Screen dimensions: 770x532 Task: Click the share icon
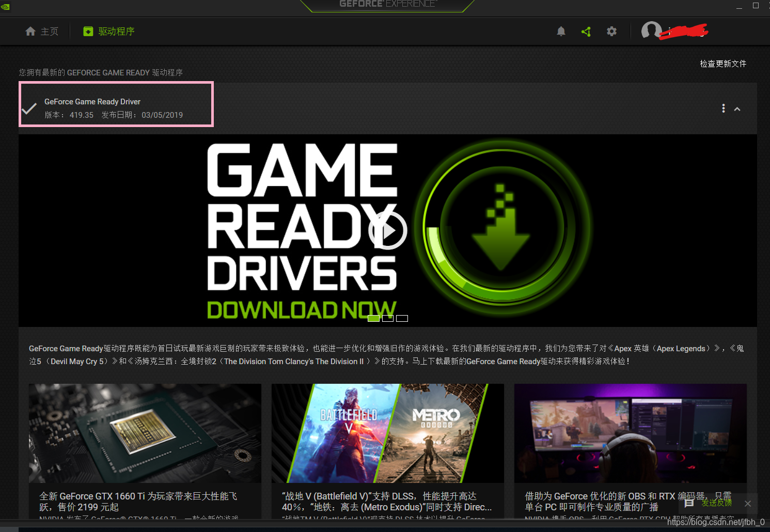click(x=586, y=32)
